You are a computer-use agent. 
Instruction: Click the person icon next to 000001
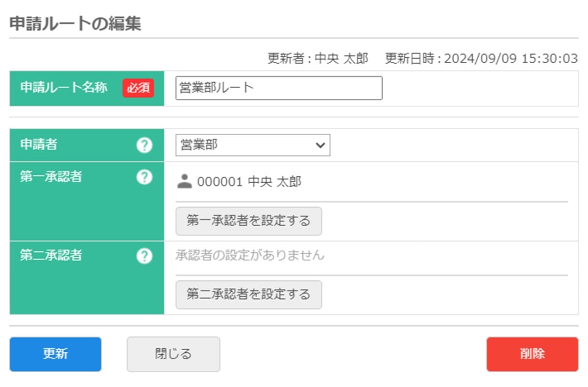pos(184,182)
